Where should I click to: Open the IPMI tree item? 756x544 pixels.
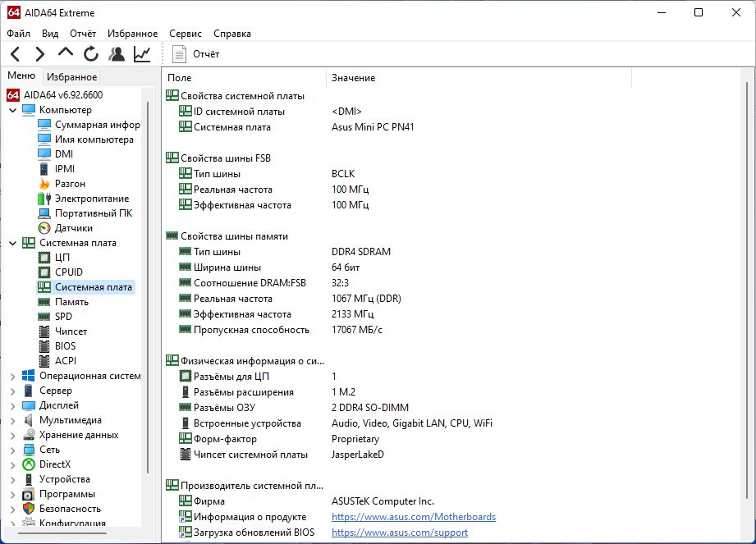click(x=64, y=169)
